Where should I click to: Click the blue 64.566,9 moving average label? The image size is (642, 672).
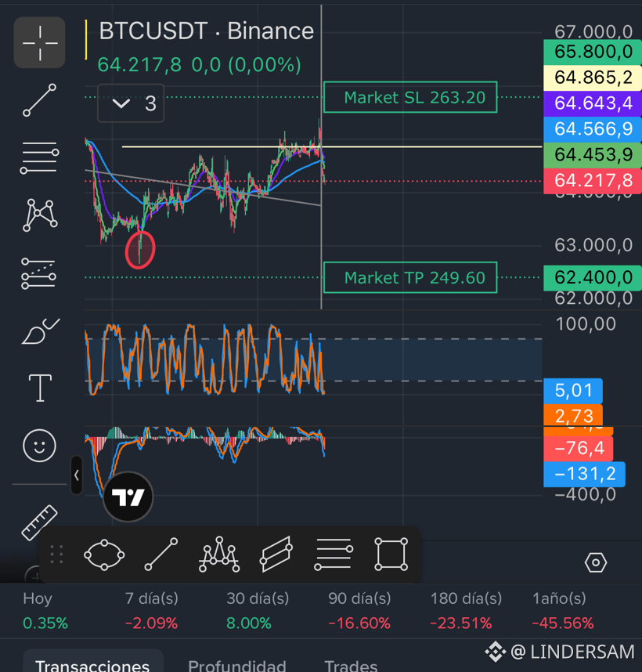click(x=593, y=129)
